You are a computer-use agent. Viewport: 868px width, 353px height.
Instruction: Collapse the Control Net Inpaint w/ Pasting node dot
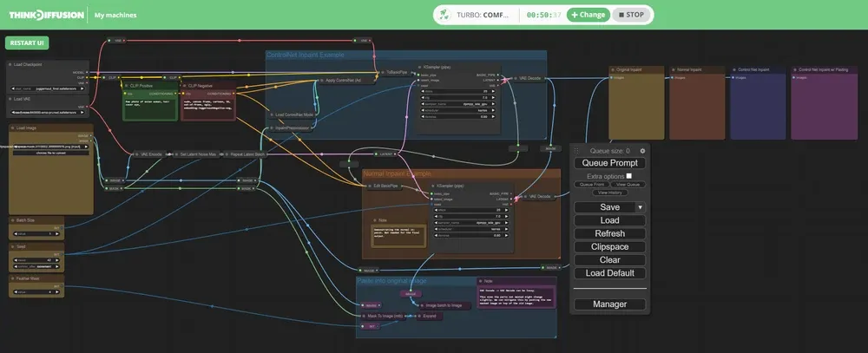tap(795, 69)
